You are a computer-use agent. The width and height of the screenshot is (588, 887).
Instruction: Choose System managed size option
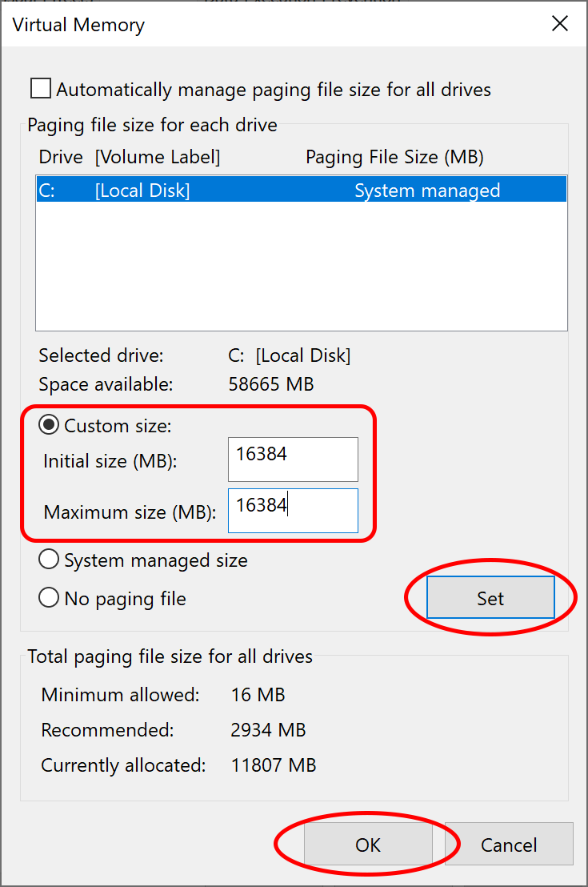50,560
